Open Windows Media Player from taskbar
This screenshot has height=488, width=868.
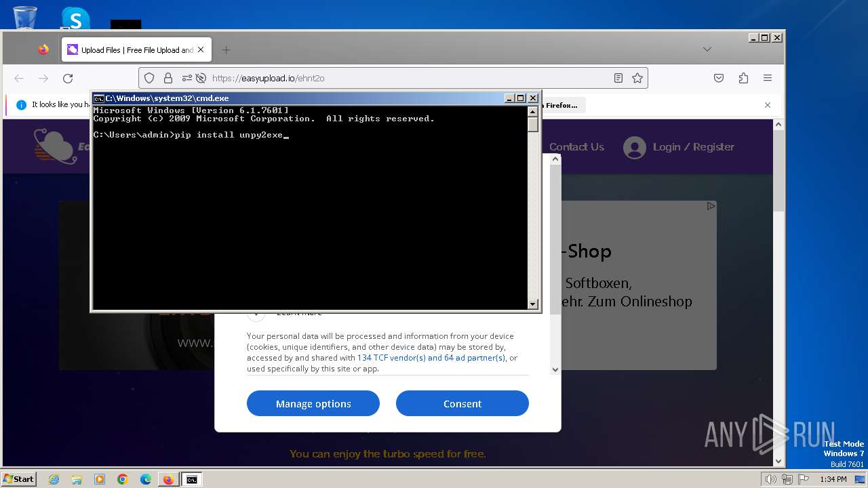click(100, 479)
